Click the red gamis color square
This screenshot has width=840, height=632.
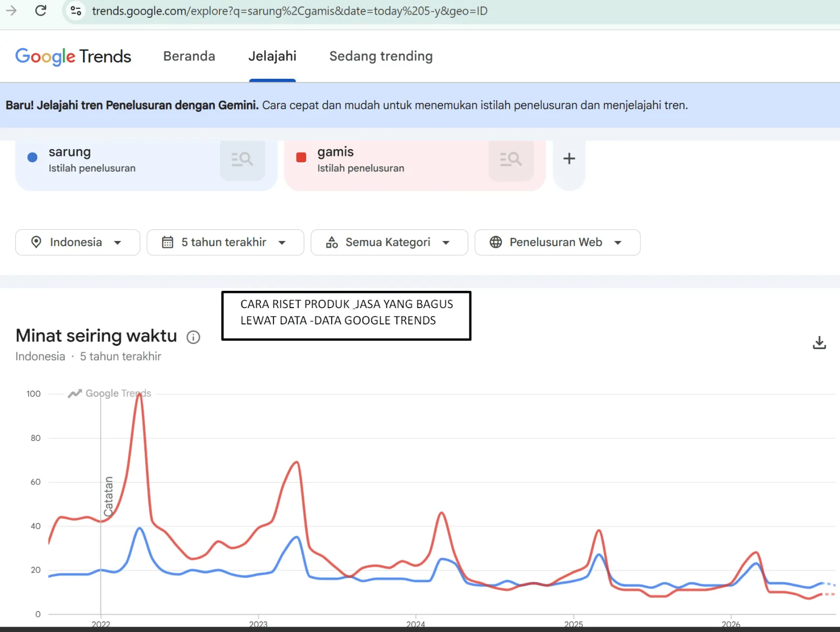point(301,157)
